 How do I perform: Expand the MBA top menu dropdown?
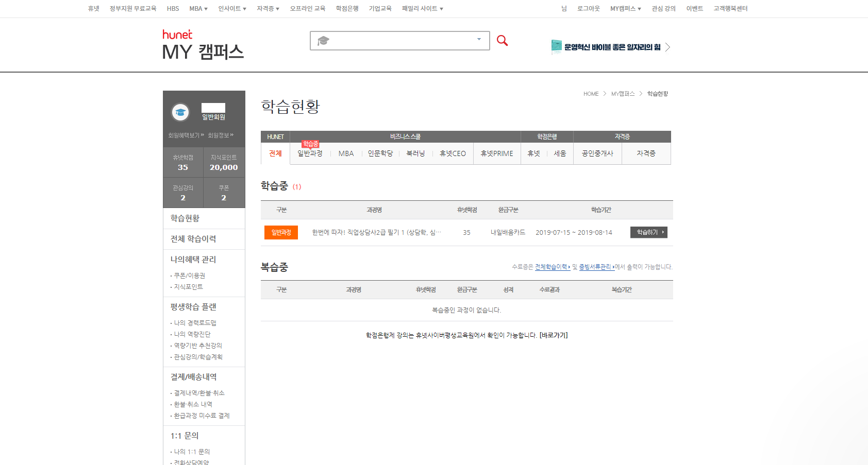198,9
